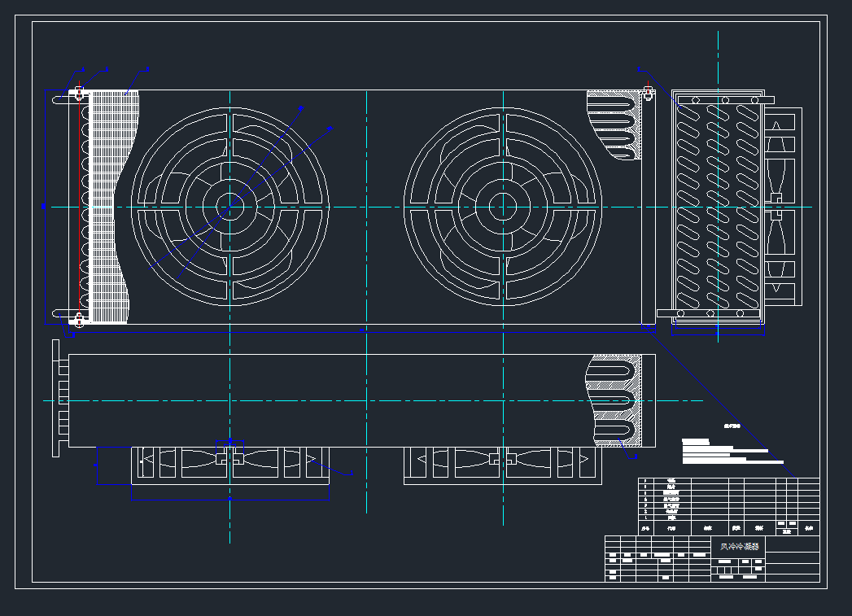Select the blue width dimension under left fan
Screen dimensions: 852x616
click(x=230, y=498)
